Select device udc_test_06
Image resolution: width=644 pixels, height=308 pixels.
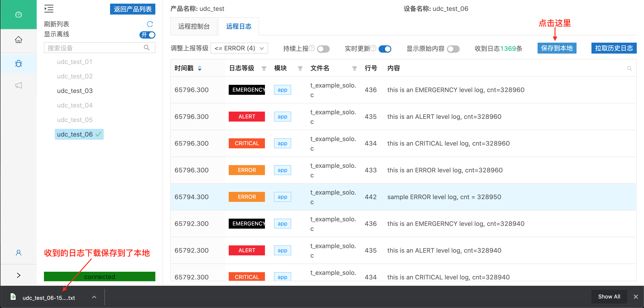pyautogui.click(x=79, y=134)
